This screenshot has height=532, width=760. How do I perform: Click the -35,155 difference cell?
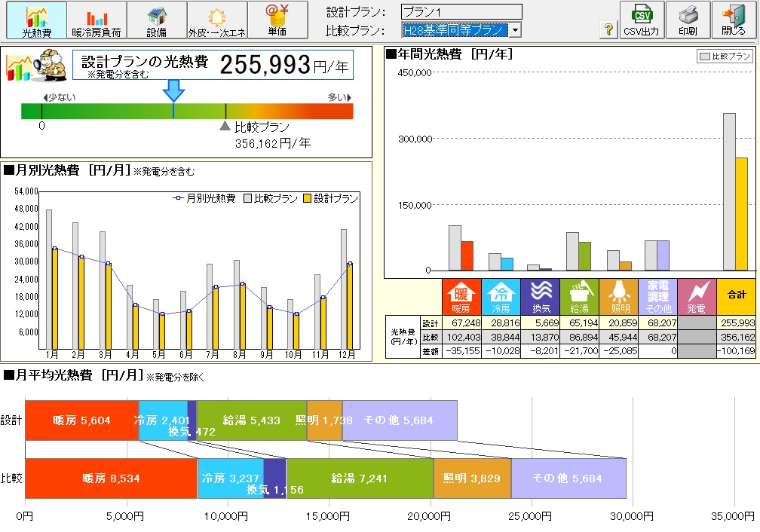point(462,351)
